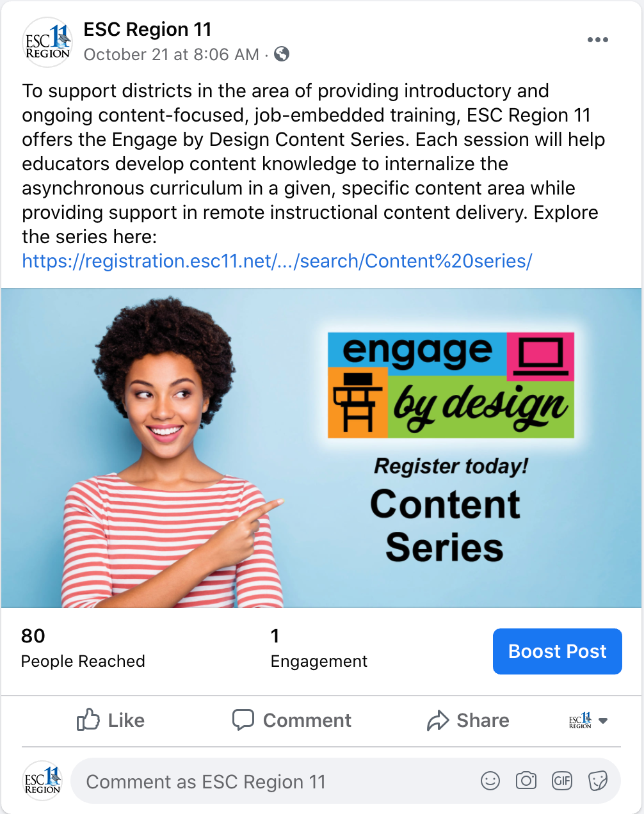This screenshot has width=644, height=814.
Task: Open the ESC Region 11 identity switcher logo
Action: (580, 721)
